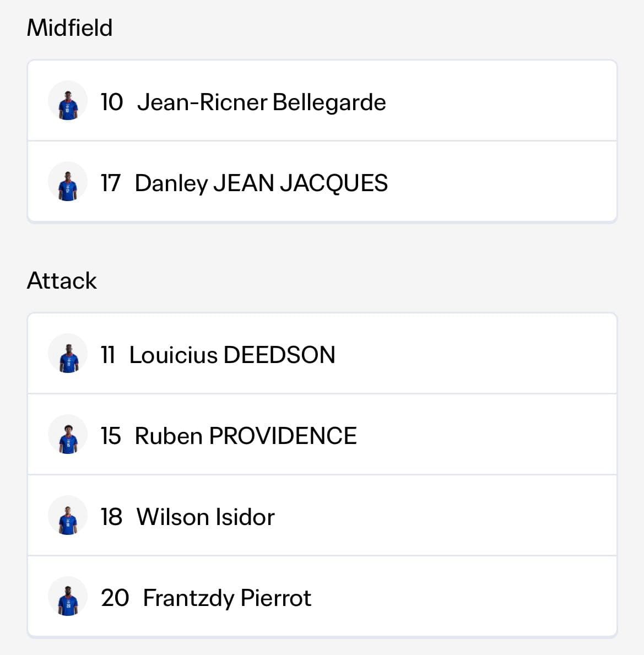Tap shirt number 15 in Attack
This screenshot has height=655, width=644.
point(111,436)
